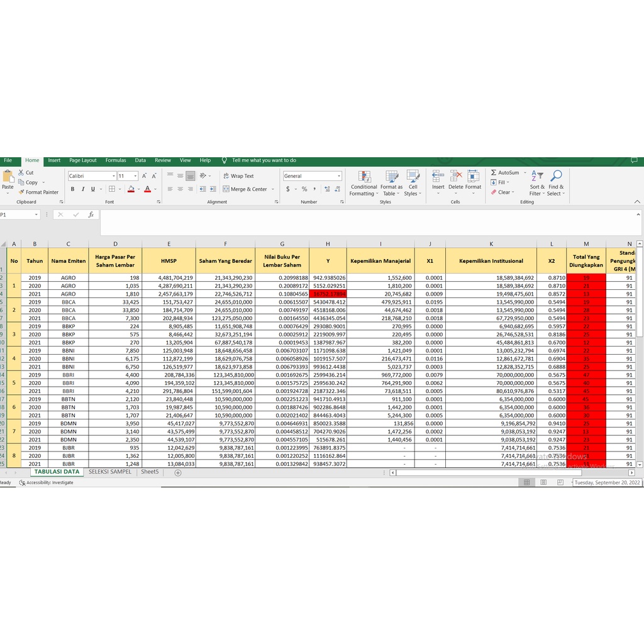Expand the Name Box dropdown arrow

tap(36, 214)
